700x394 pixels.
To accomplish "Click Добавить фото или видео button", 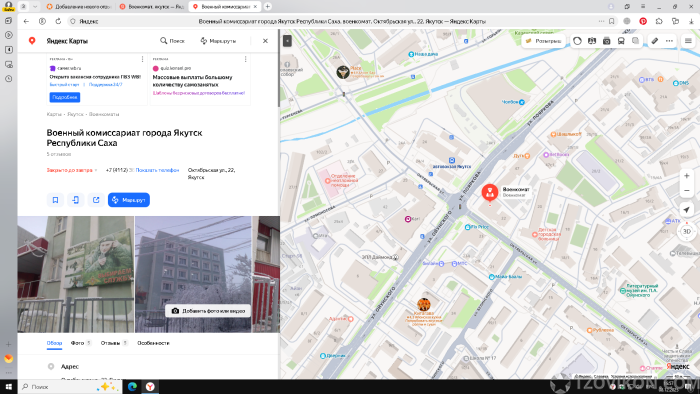I will pos(208,311).
